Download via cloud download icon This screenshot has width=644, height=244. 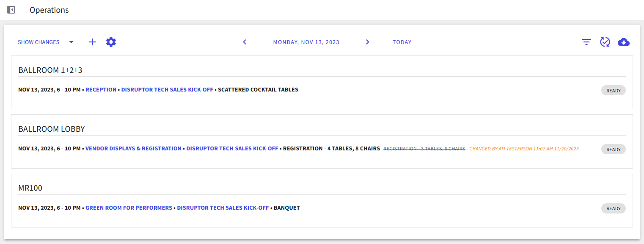(x=624, y=42)
